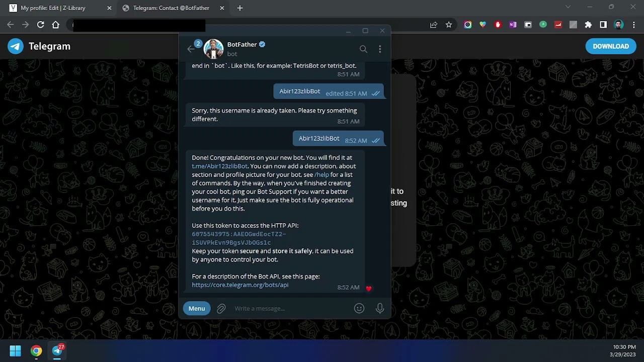644x362 pixels.
Task: Click the Telegram DOWNLOAD button
Action: click(611, 46)
